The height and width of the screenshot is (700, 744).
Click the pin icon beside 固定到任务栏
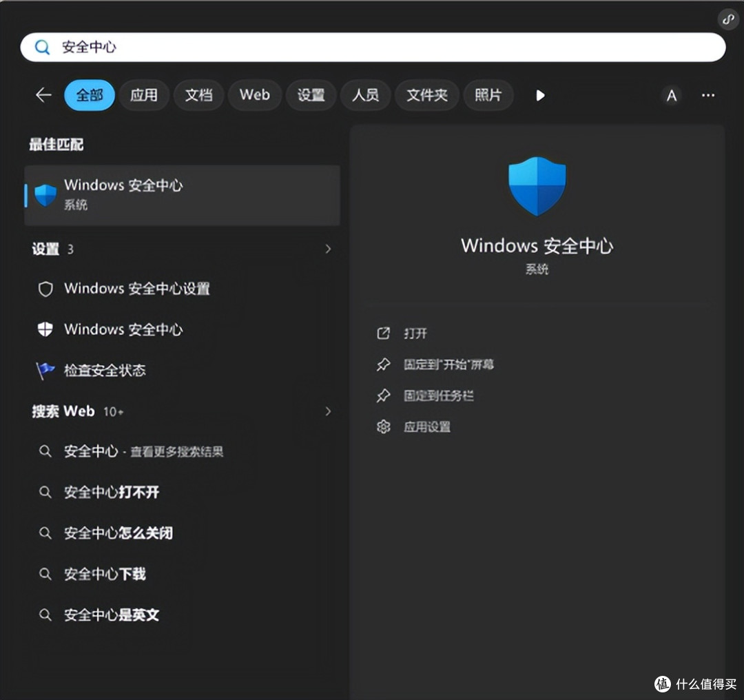pos(384,395)
